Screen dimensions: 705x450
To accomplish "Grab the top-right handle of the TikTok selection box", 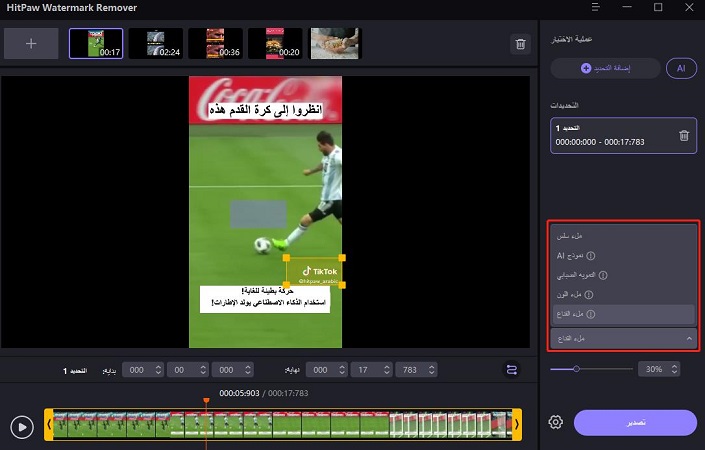I will click(342, 258).
